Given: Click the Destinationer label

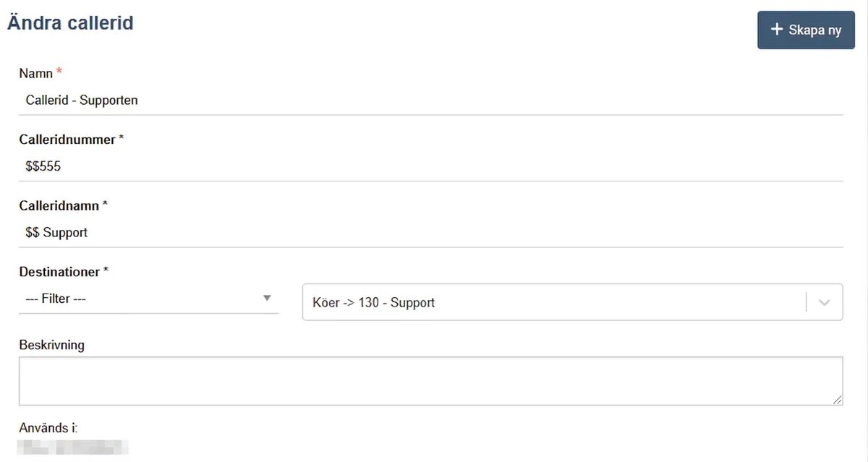Looking at the screenshot, I should 59,273.
